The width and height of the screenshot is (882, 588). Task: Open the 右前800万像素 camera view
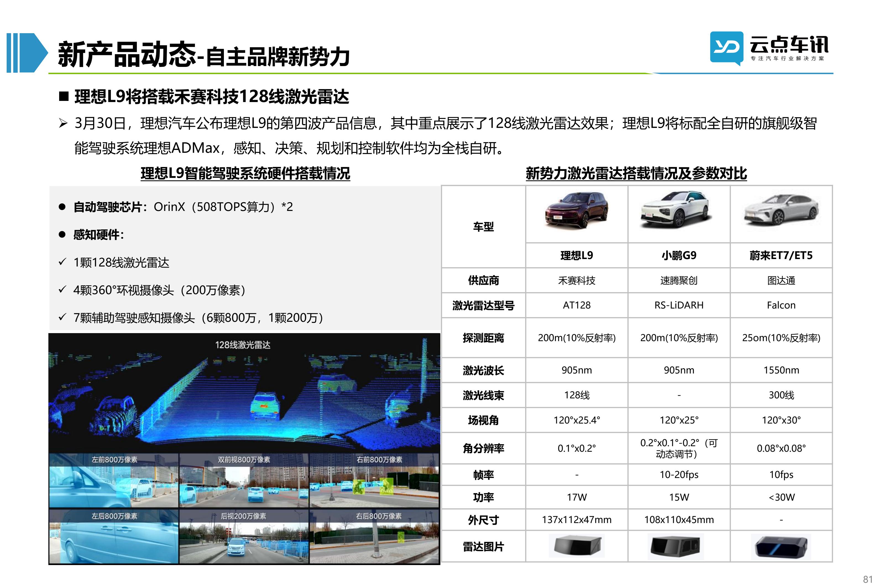374,480
